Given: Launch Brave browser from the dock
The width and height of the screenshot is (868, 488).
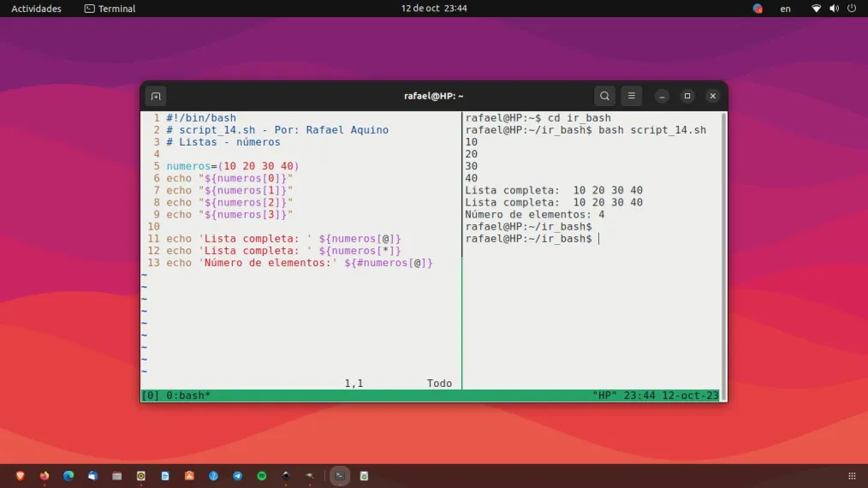Looking at the screenshot, I should (x=21, y=476).
